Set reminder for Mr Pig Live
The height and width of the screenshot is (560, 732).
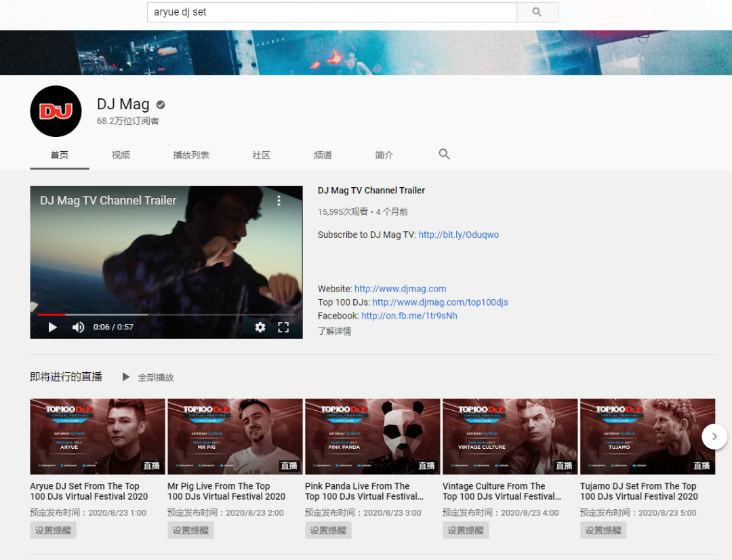[x=191, y=530]
